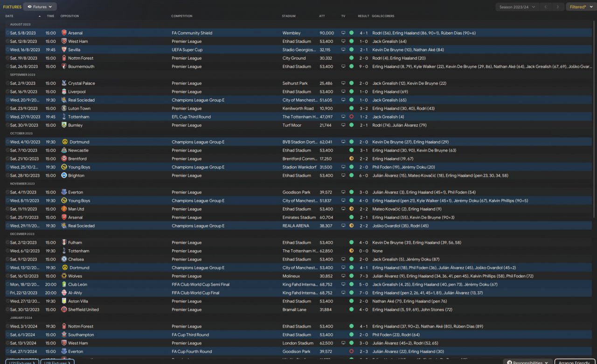The height and width of the screenshot is (364, 597).
Task: Click the Arrange Friendly button
Action: coord(575,362)
